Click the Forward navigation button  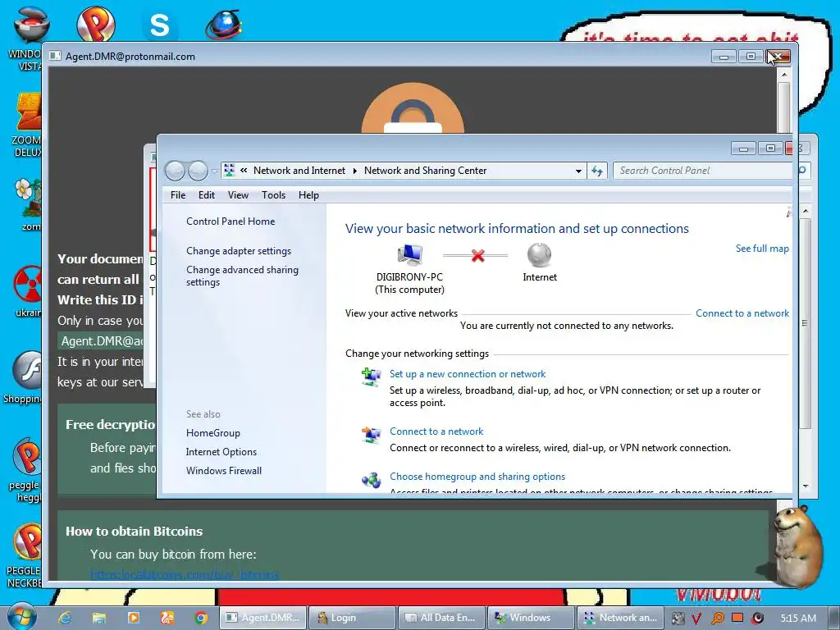198,171
